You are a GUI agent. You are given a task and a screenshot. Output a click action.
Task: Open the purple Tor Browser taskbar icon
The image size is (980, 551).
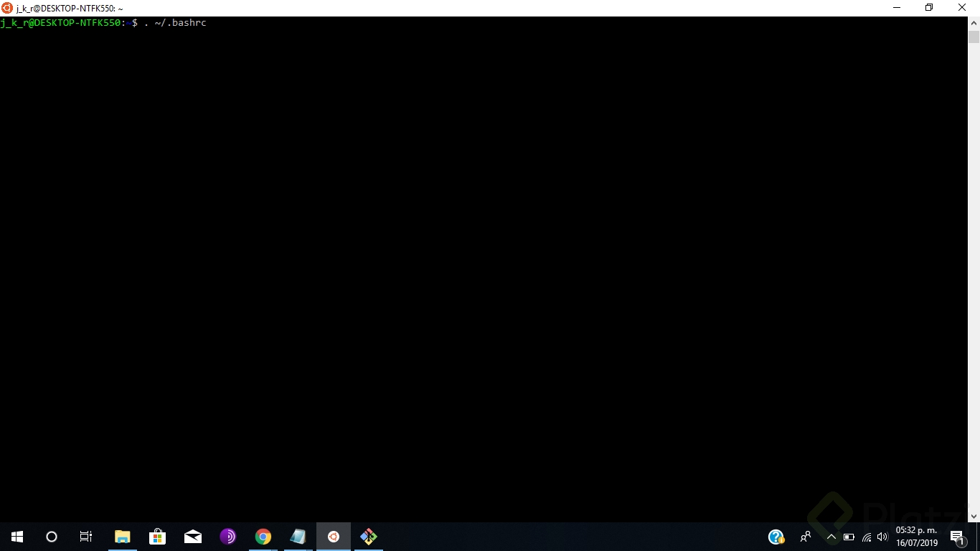[227, 537]
